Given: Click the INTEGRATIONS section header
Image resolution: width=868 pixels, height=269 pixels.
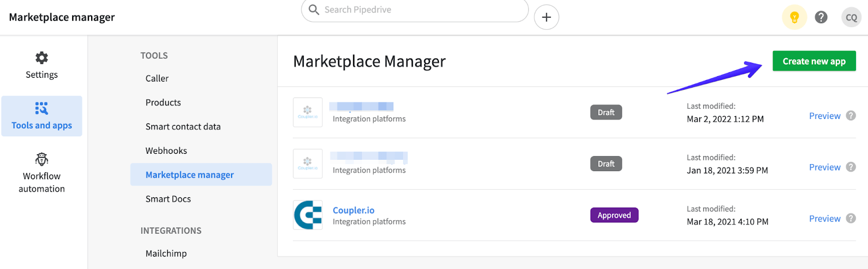Looking at the screenshot, I should click(171, 230).
